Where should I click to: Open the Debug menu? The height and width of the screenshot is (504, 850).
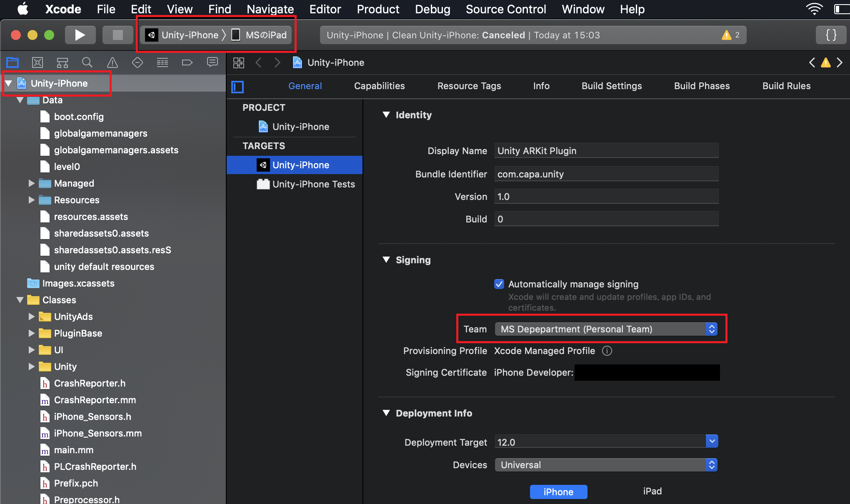point(432,9)
